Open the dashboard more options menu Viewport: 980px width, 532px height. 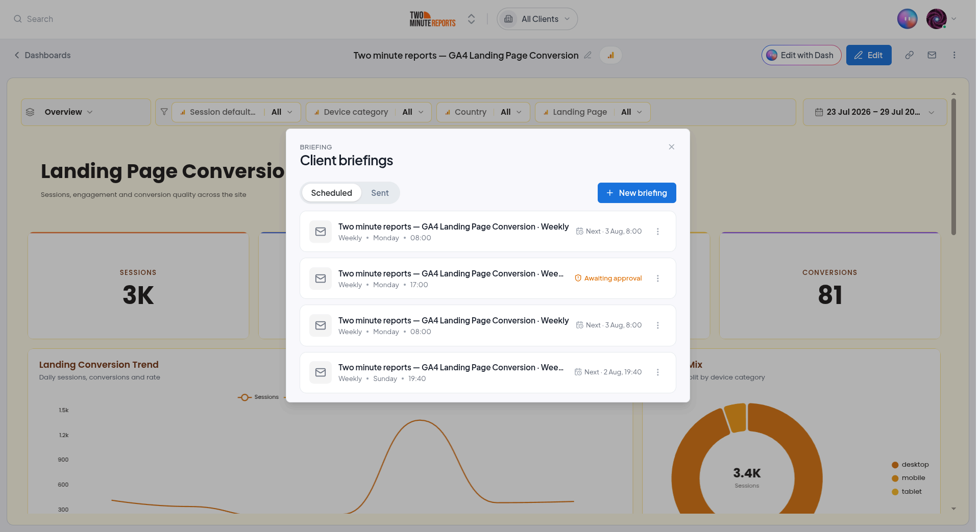point(954,55)
